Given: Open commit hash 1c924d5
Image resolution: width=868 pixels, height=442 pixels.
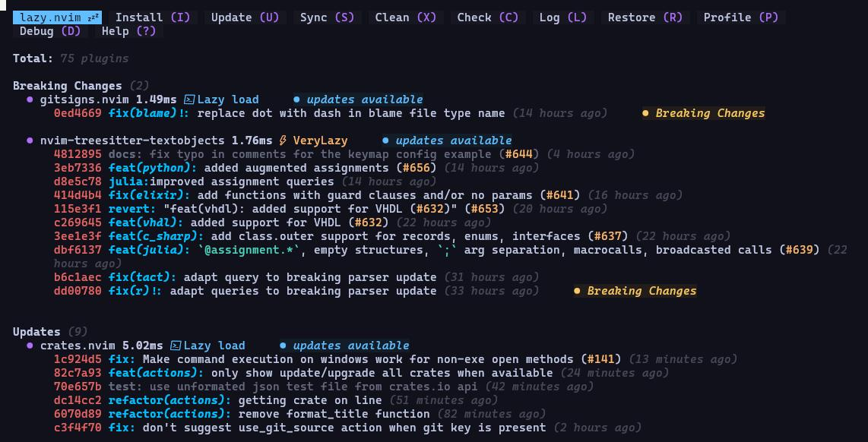Looking at the screenshot, I should [x=78, y=359].
